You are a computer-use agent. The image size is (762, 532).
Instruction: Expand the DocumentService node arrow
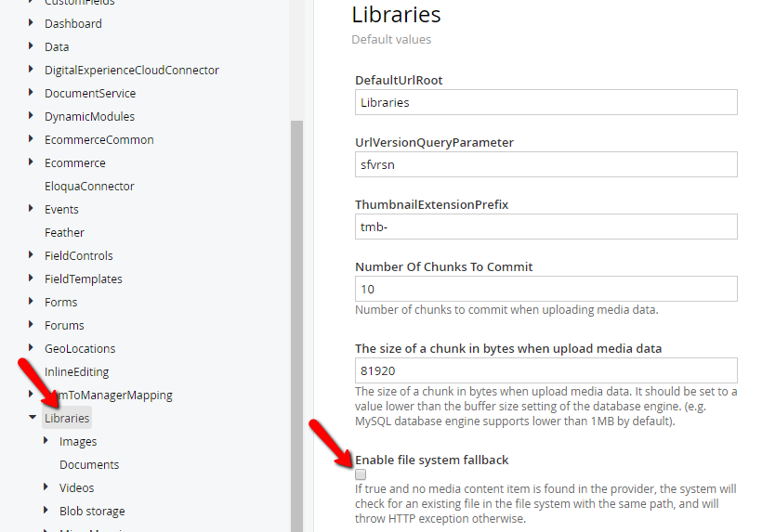[31, 92]
